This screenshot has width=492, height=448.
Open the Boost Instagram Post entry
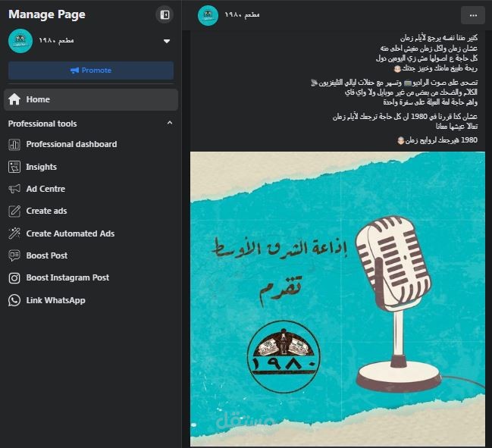91,278
